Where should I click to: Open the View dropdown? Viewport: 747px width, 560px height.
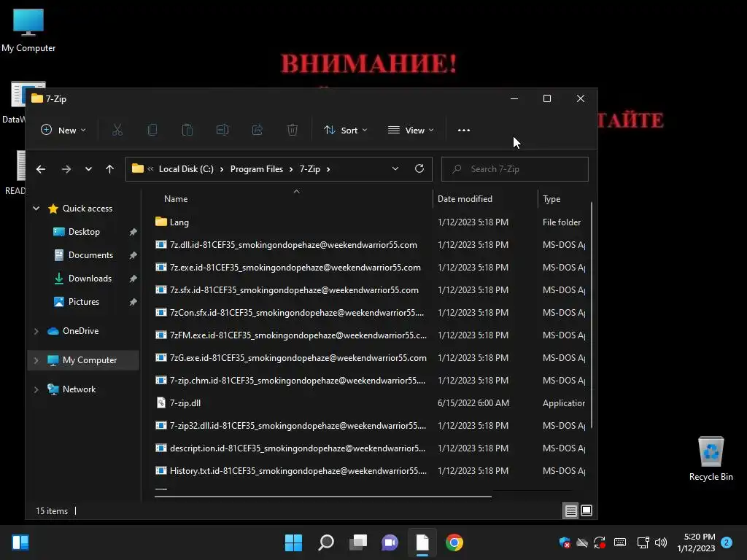coord(411,130)
